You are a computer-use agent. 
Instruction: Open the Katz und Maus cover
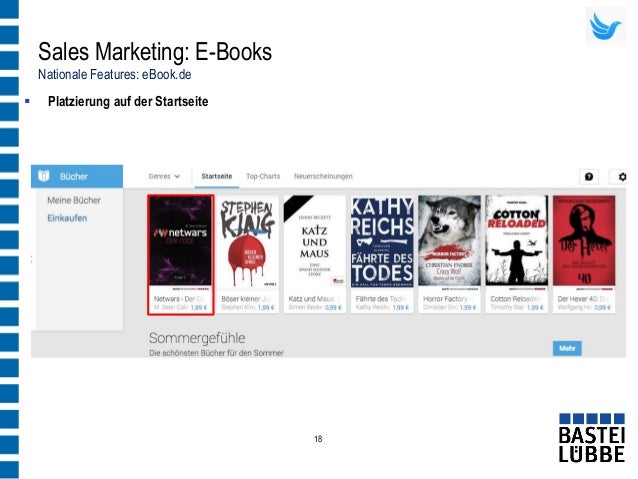coord(315,241)
